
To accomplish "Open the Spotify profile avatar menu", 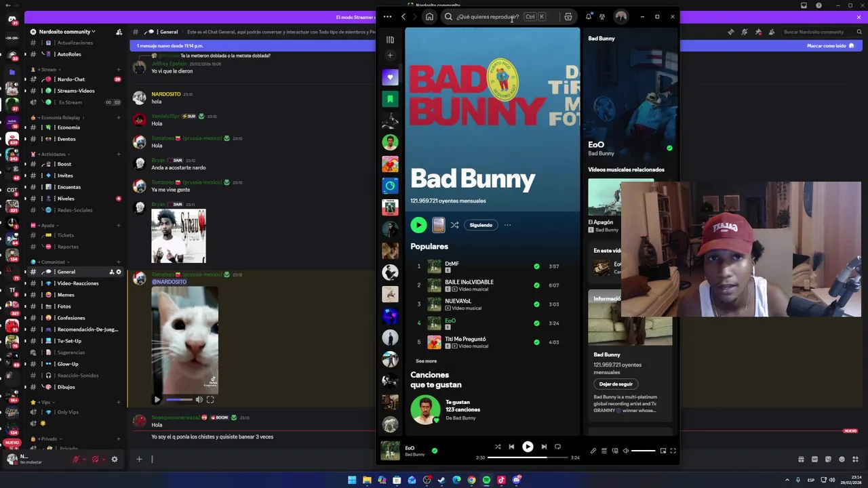I will pos(620,17).
